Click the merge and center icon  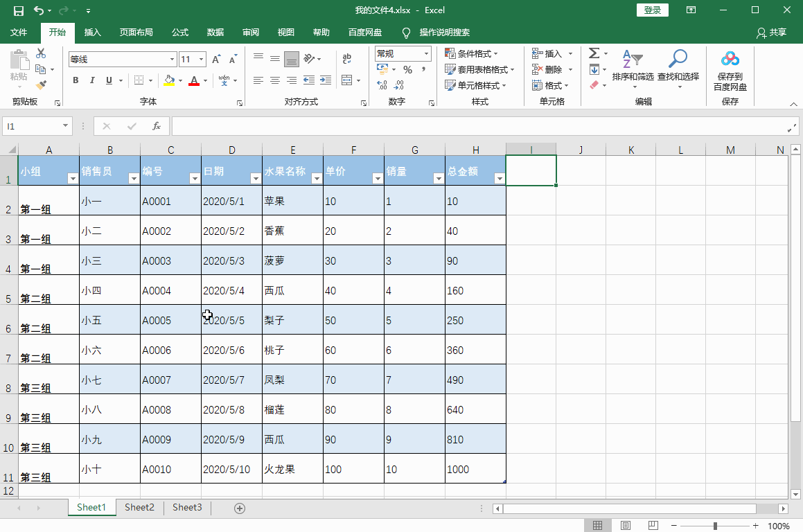346,80
